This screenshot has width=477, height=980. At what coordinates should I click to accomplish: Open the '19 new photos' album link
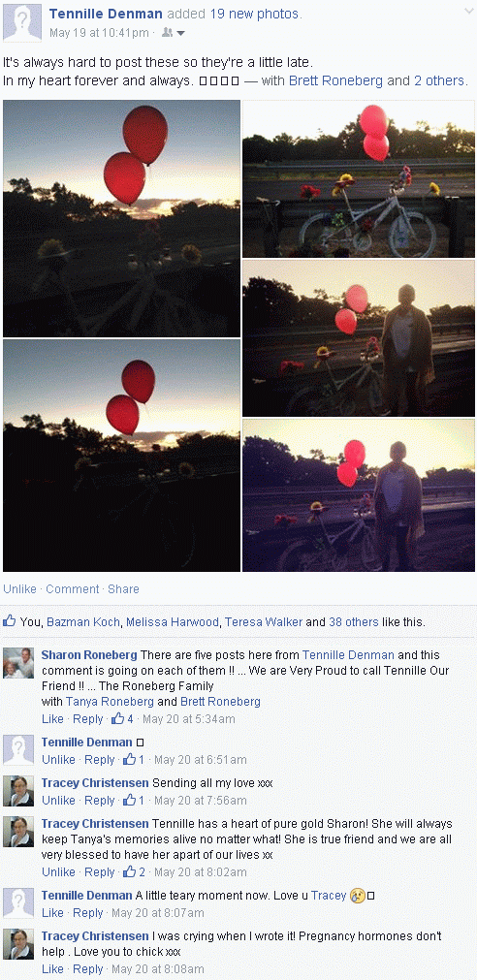pyautogui.click(x=256, y=14)
